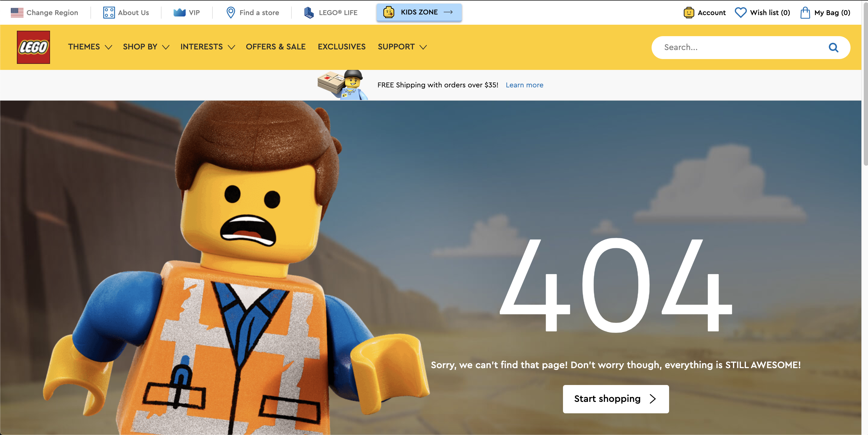The width and height of the screenshot is (868, 435).
Task: Open OFFERS & SALE page
Action: [x=275, y=47]
